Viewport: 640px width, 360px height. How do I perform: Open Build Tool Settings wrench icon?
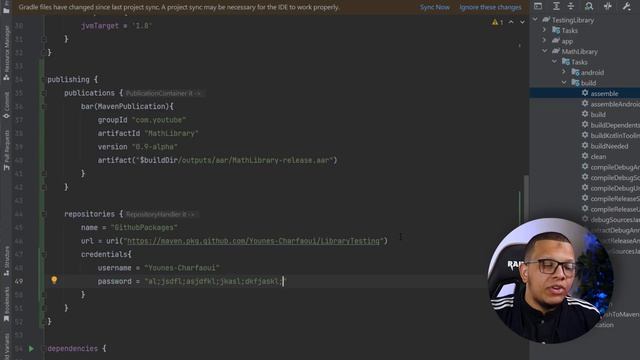tap(627, 6)
